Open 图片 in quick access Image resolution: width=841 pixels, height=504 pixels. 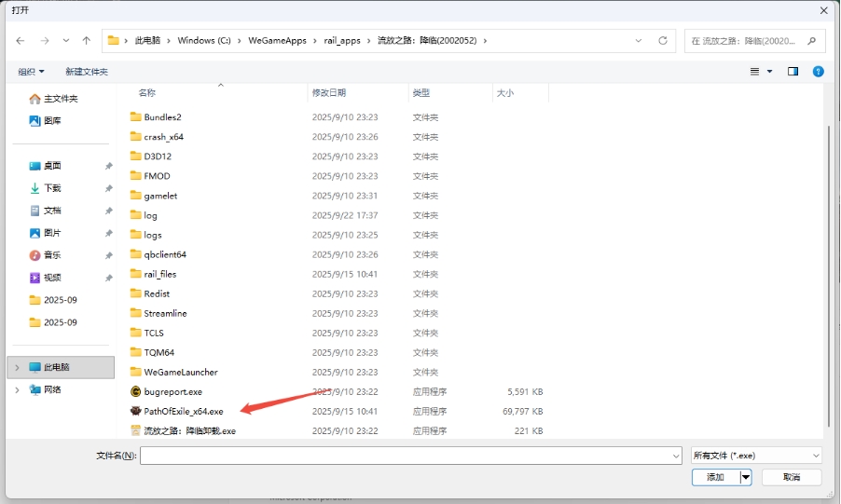(x=46, y=233)
